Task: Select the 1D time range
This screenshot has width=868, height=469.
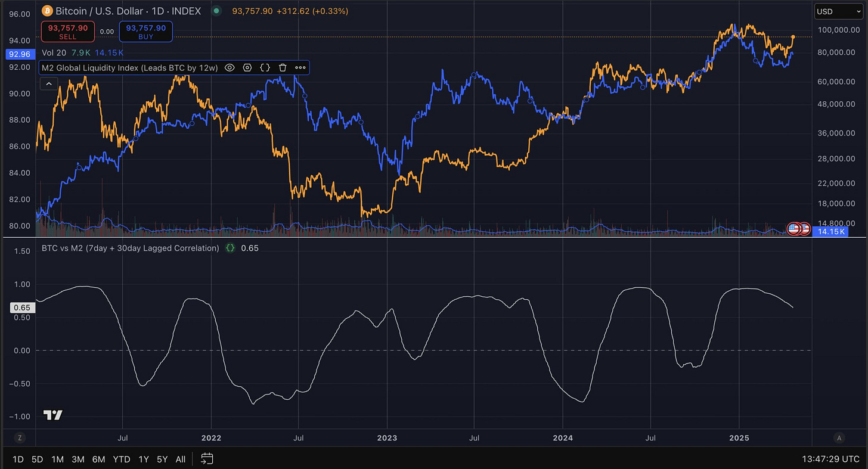Action: [18, 459]
